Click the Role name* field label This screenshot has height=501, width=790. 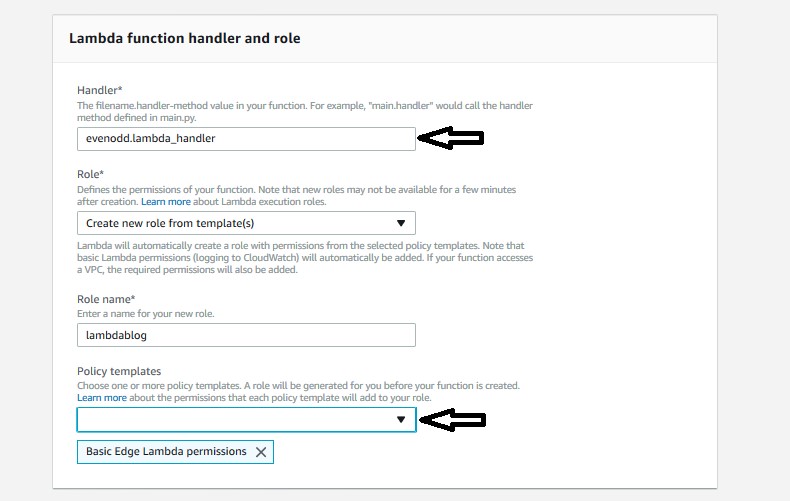pyautogui.click(x=106, y=299)
